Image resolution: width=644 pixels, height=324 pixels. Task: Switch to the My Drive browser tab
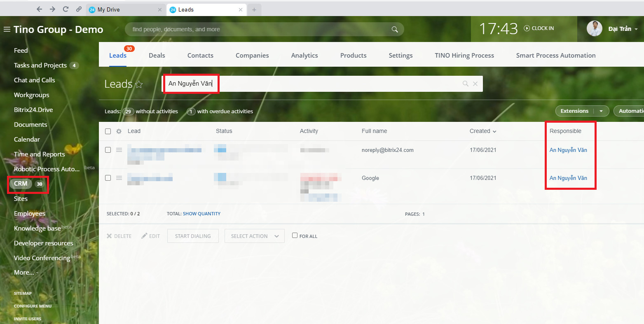126,10
